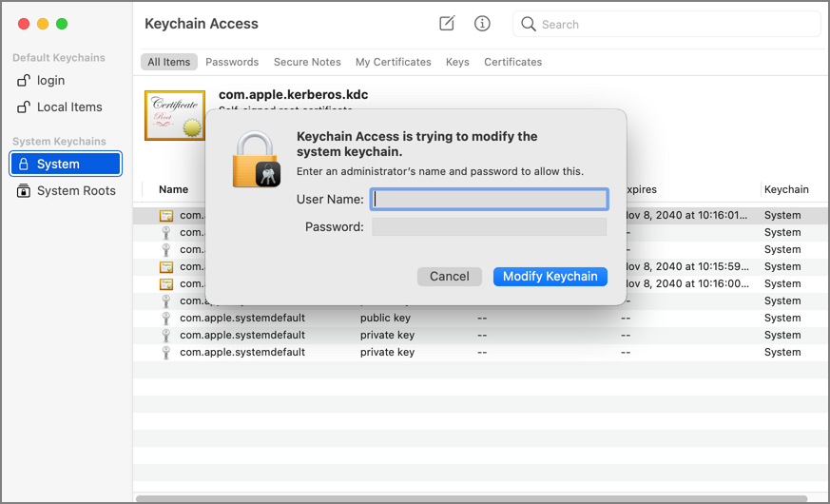Viewport: 830px width, 504px height.
Task: Click the com.apple.kerberos.kdc title
Action: tap(293, 95)
